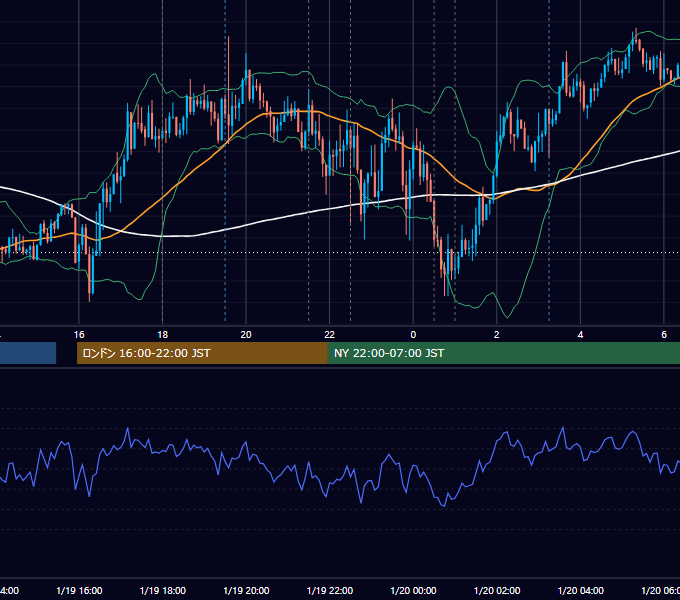This screenshot has width=680, height=600.
Task: Click hour label 2 on the upper axis
Action: pos(497,334)
